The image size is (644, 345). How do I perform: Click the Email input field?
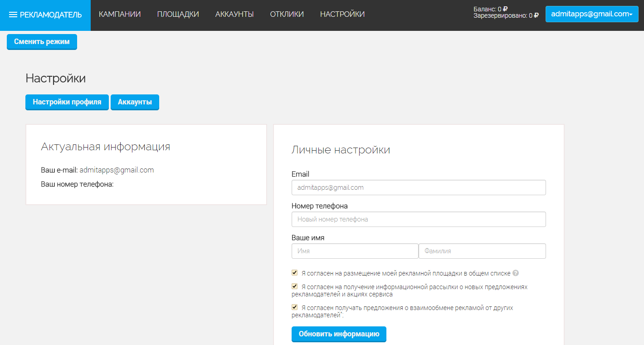point(418,187)
